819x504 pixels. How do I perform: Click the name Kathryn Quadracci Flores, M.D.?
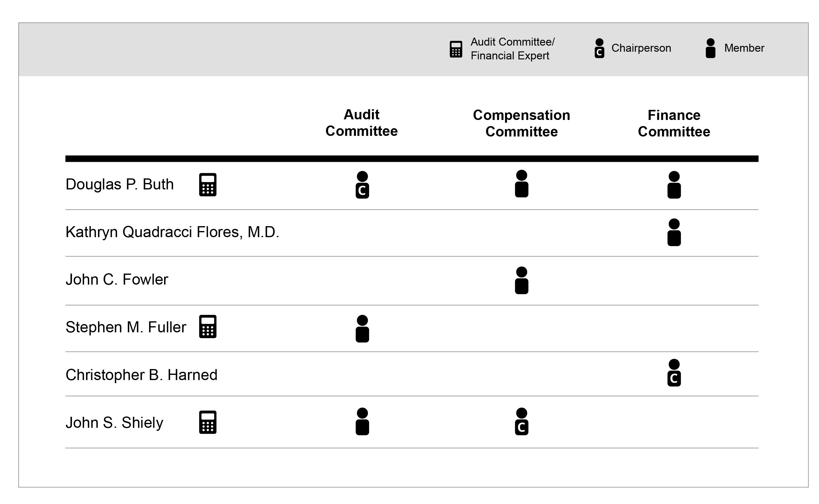(172, 232)
